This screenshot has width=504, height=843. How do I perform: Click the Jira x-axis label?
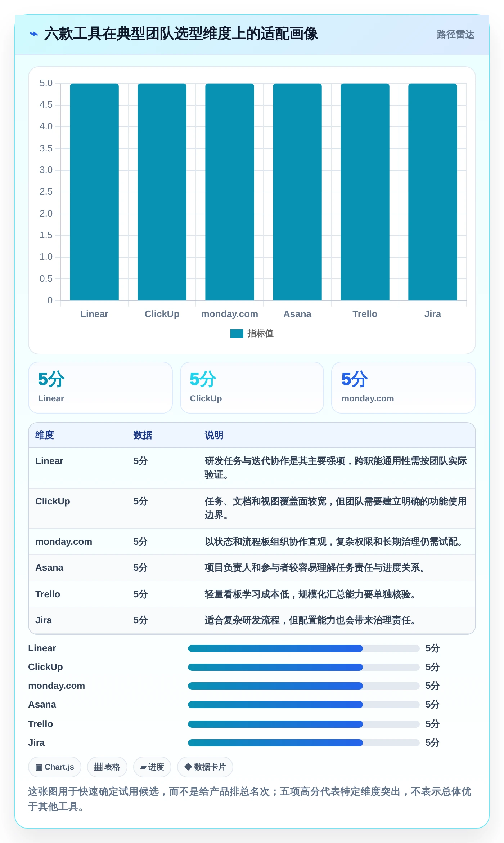tap(433, 314)
